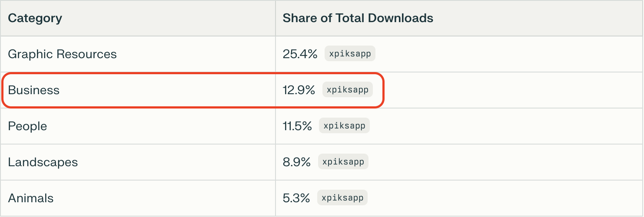Image resolution: width=644 pixels, height=217 pixels.
Task: Select the Animals category cell
Action: [x=30, y=198]
